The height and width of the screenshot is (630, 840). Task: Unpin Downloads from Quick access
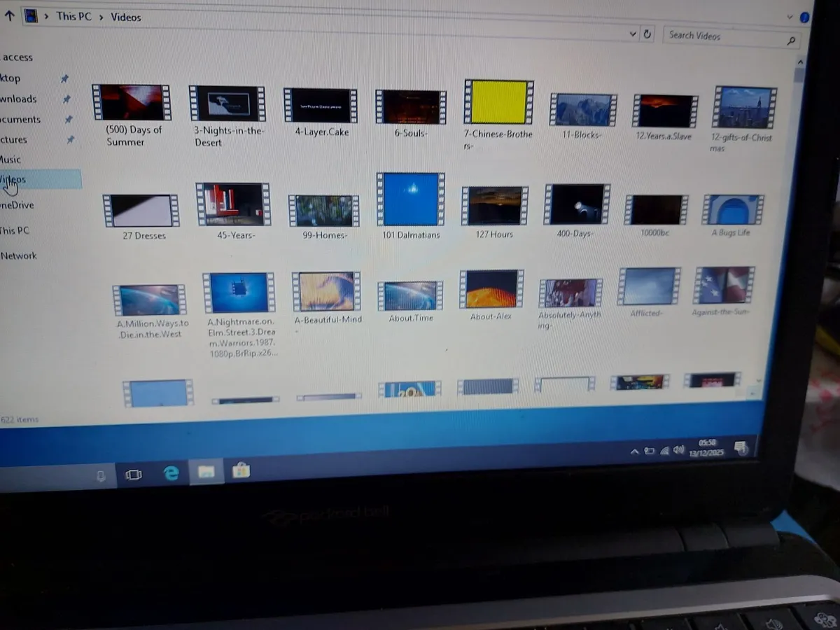tap(65, 99)
